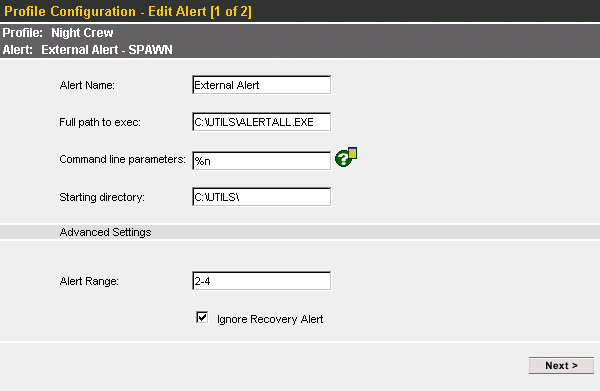
Task: Click the Alert Name label
Action: tap(87, 85)
